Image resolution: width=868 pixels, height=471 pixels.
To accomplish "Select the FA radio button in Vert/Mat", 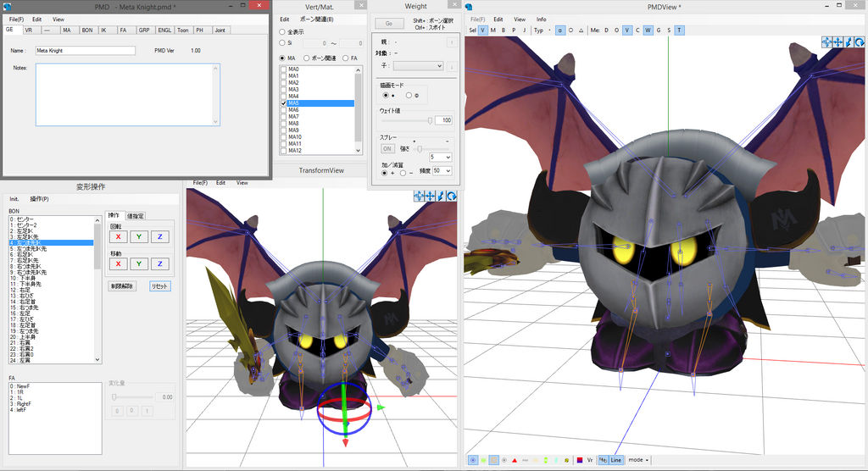I will point(346,58).
